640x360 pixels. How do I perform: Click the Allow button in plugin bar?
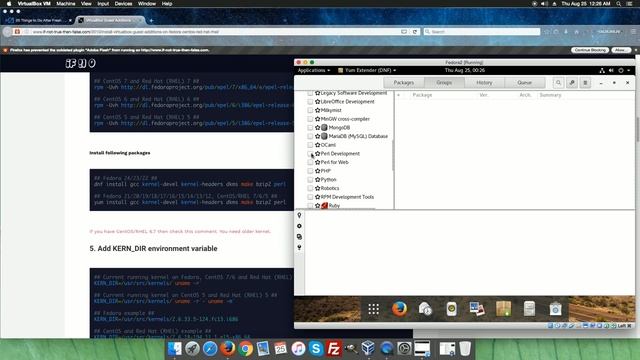pos(621,50)
